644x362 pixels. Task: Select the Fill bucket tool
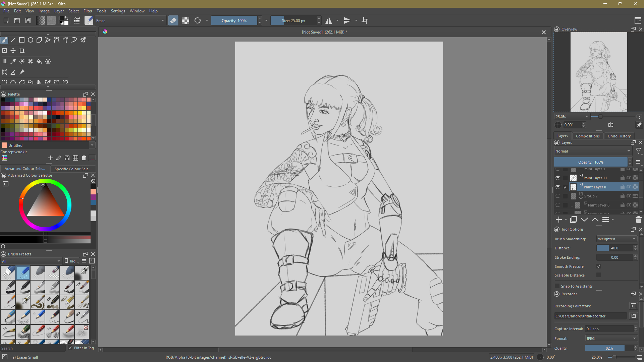click(39, 61)
